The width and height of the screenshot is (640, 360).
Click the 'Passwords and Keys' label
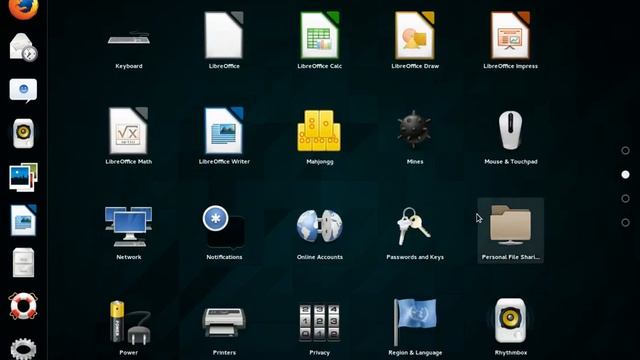point(415,257)
